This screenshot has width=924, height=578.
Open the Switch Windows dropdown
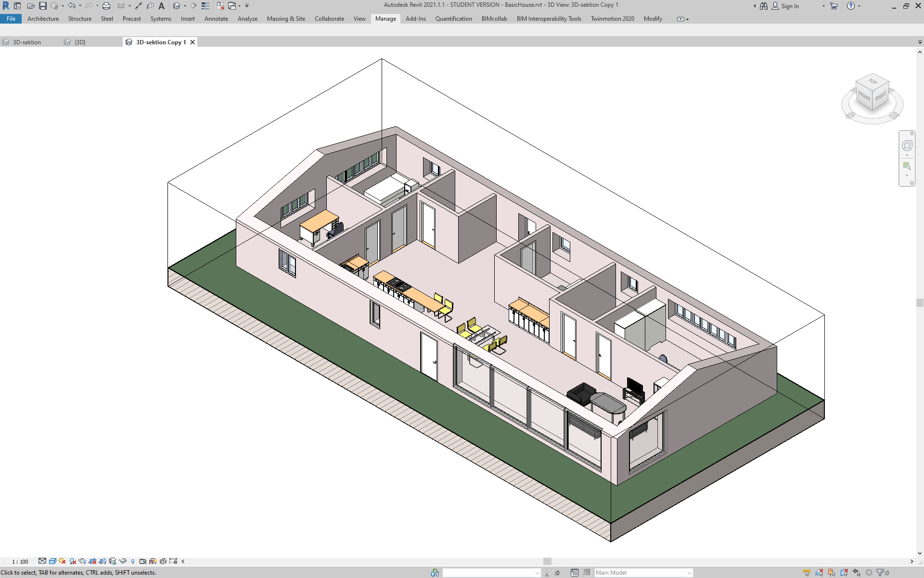point(239,6)
